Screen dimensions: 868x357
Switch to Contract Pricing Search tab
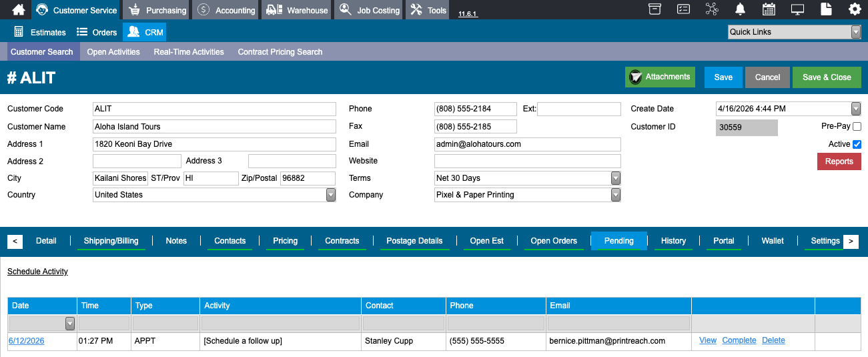(280, 52)
